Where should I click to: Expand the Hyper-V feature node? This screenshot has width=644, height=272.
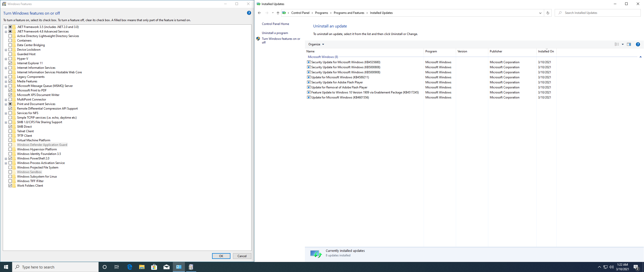6,59
